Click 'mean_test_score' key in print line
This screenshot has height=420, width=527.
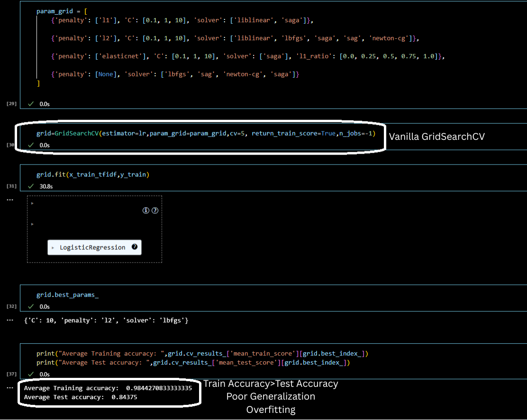click(x=247, y=363)
